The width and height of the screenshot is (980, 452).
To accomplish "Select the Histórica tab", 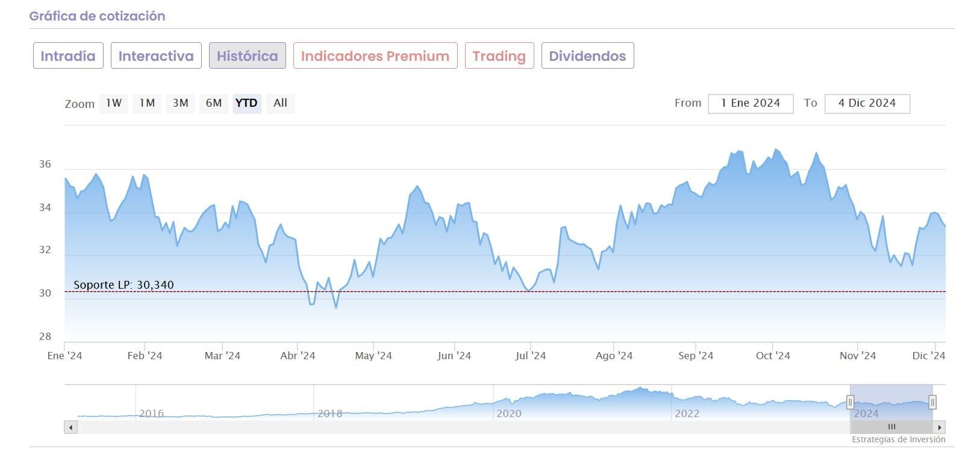I will click(x=248, y=56).
